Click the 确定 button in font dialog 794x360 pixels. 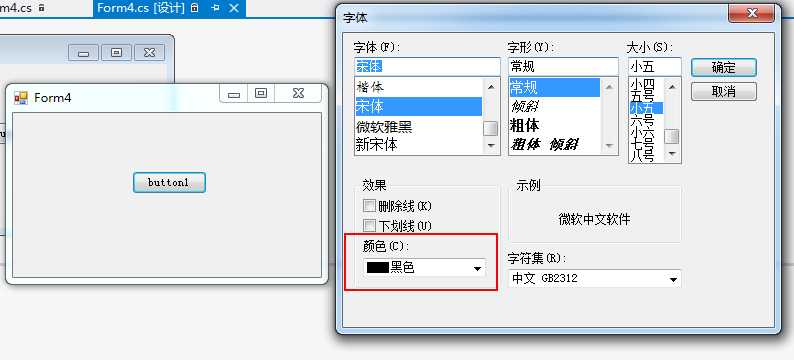pos(724,68)
